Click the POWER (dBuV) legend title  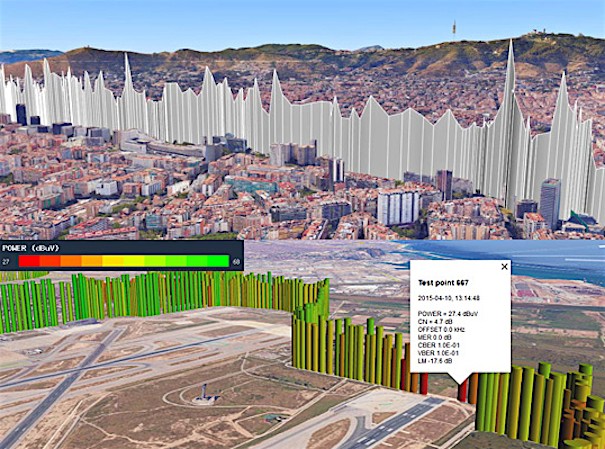click(x=29, y=247)
